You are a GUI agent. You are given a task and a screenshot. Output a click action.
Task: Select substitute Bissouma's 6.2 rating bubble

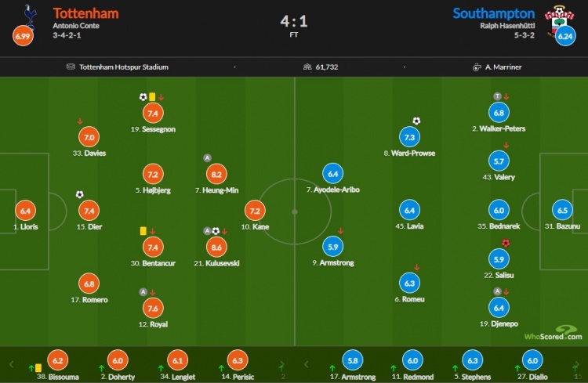(x=55, y=361)
